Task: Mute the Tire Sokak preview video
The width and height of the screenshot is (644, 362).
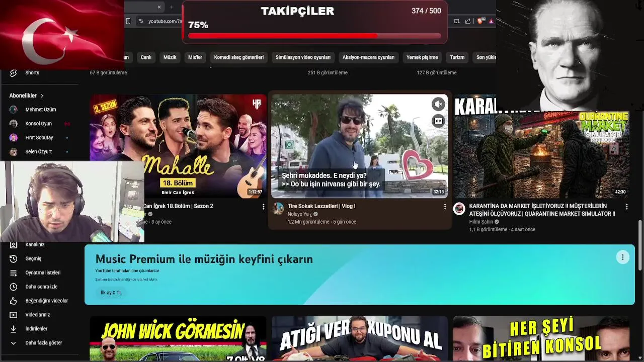Action: coord(438,104)
